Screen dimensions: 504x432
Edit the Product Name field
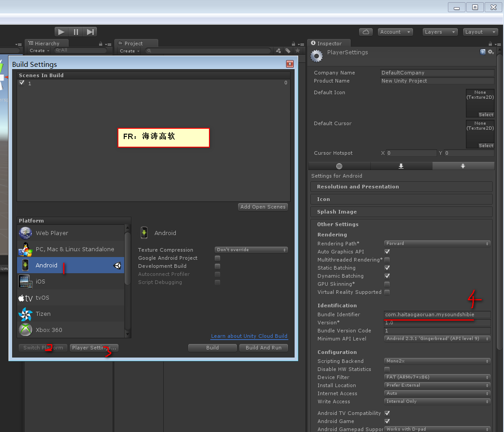click(437, 81)
